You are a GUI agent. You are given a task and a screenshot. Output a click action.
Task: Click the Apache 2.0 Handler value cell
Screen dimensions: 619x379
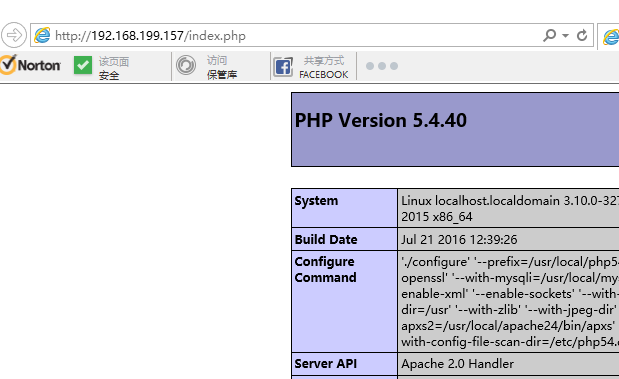pos(508,364)
